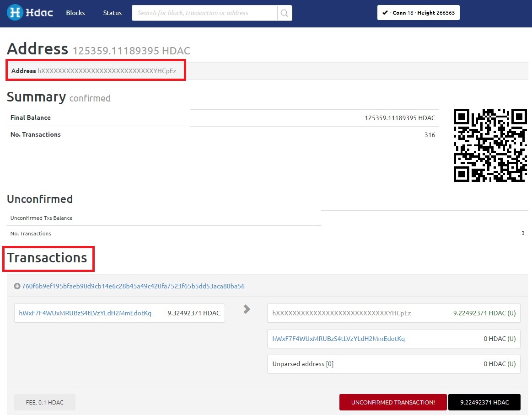Click the Unconfirmed Txs Balance label
Viewport: 532px width, 415px height.
41,218
